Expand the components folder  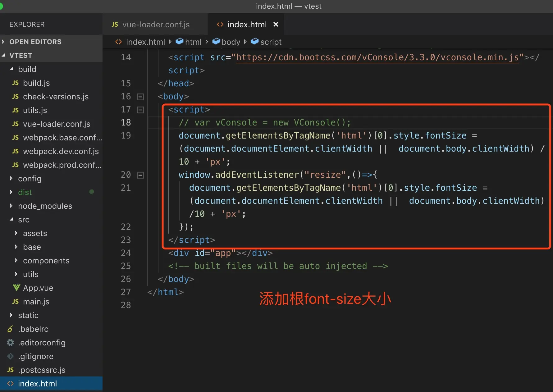tap(16, 260)
